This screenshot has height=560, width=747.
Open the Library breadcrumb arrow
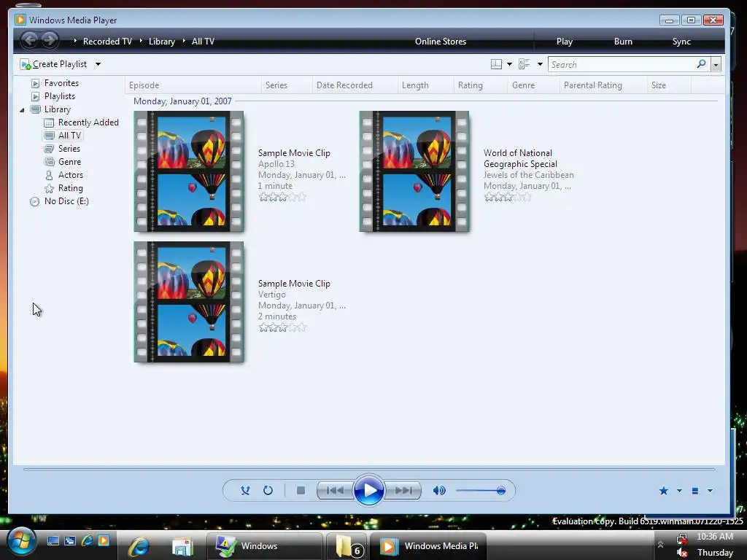[141, 41]
